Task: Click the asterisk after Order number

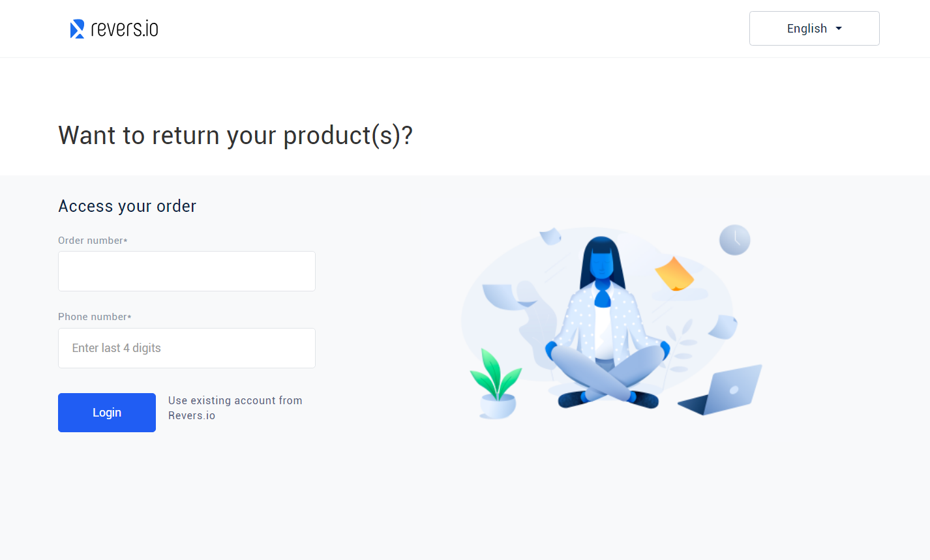Action: 125,240
